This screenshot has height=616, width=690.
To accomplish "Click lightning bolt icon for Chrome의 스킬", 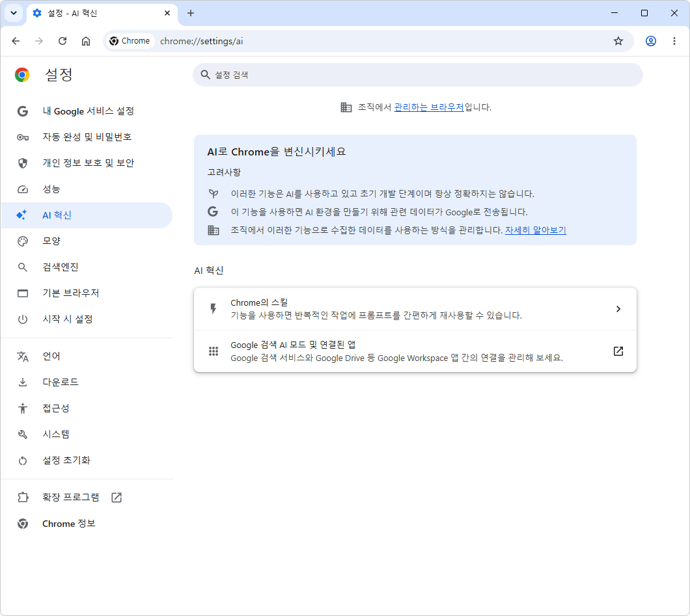I will (214, 309).
